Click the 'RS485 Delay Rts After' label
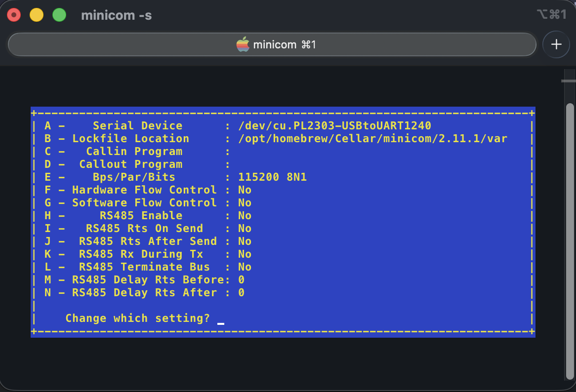Image resolution: width=576 pixels, height=392 pixels. [x=144, y=293]
